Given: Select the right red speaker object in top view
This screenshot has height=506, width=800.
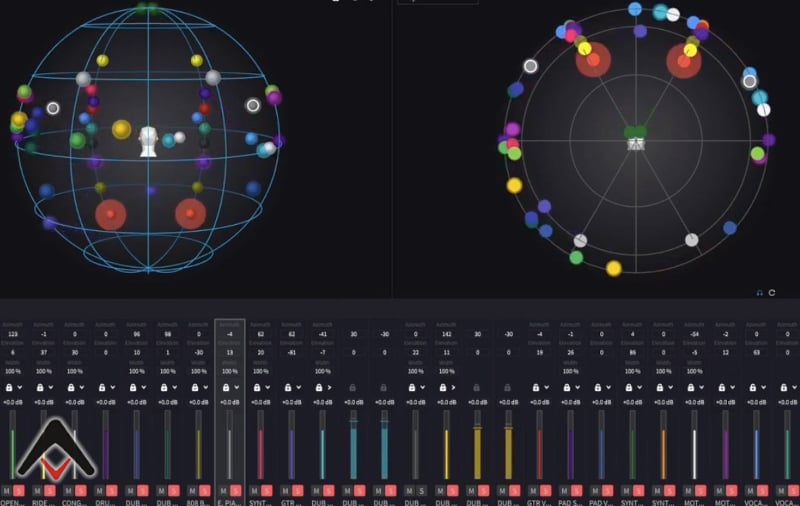Looking at the screenshot, I should [684, 61].
